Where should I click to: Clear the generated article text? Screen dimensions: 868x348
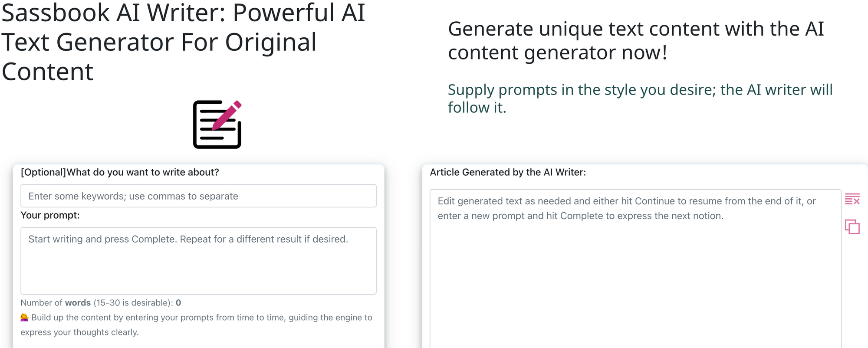click(852, 199)
